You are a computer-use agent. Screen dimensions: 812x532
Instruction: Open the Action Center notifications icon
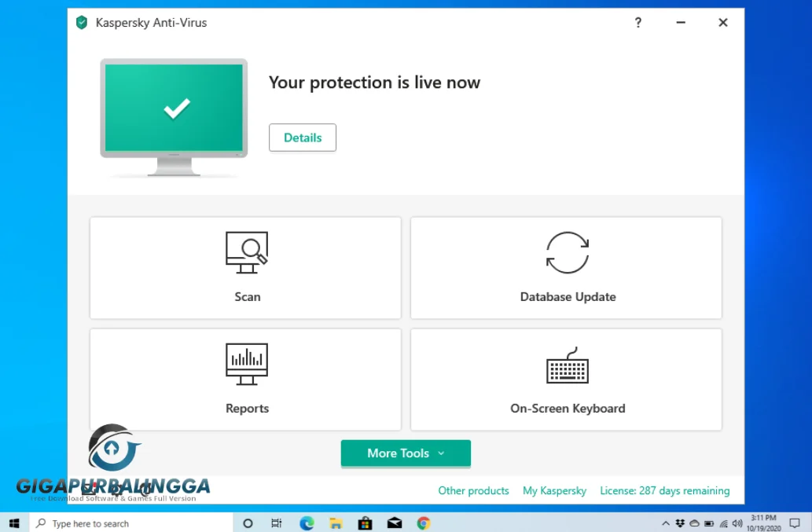[795, 523]
